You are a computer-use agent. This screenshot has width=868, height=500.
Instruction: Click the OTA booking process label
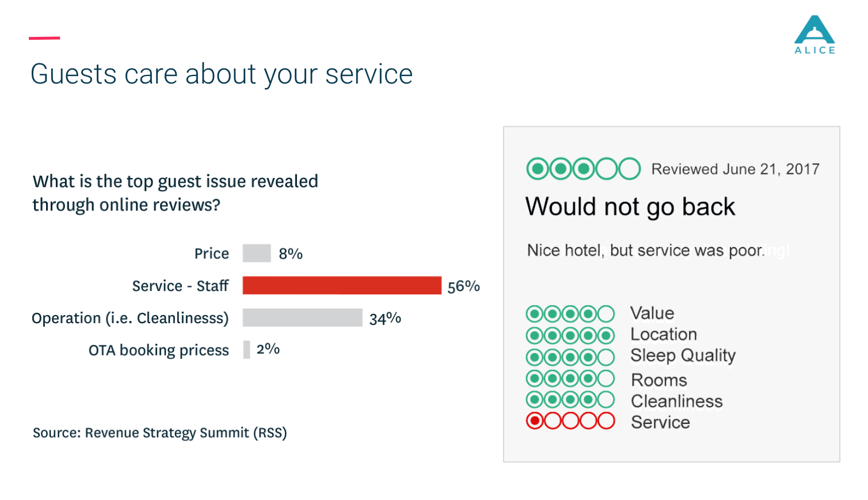159,350
